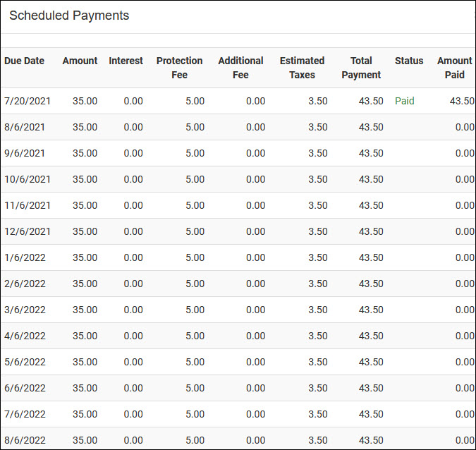Click the 3.50 estimated taxes for 9/6/2021
Viewport: 476px width, 450px height.
point(318,153)
